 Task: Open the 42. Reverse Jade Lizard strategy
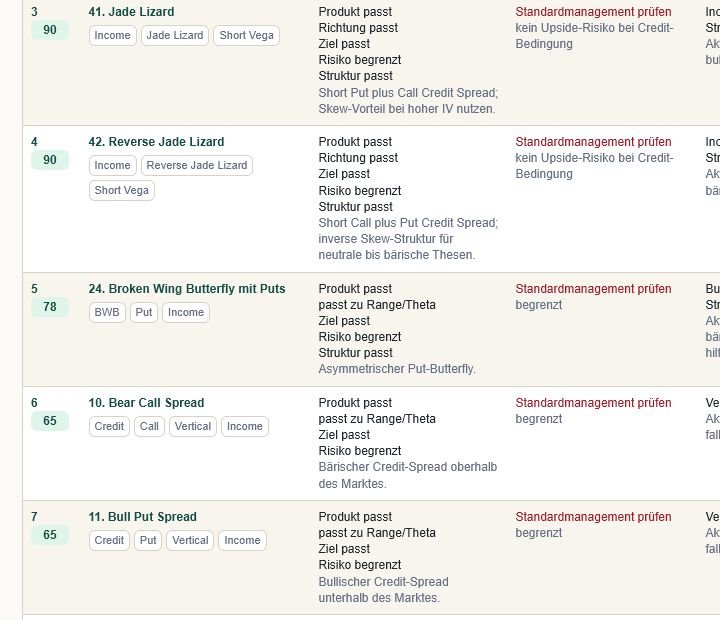coord(156,141)
